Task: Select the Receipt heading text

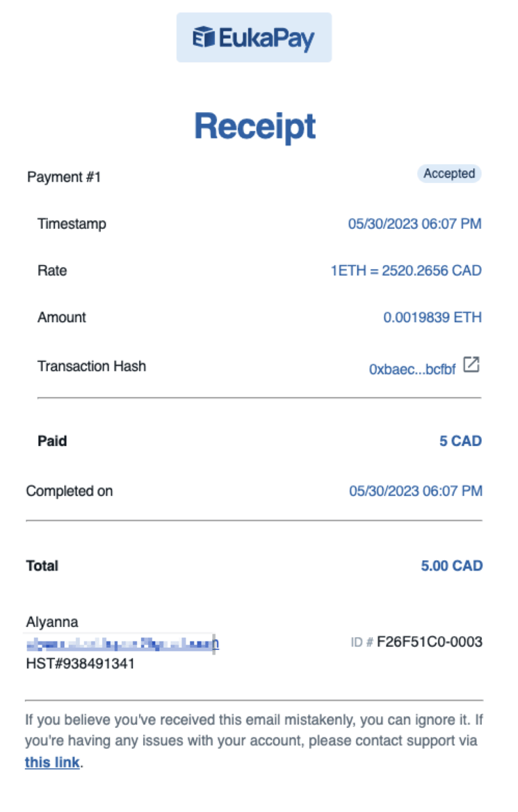Action: 254,126
